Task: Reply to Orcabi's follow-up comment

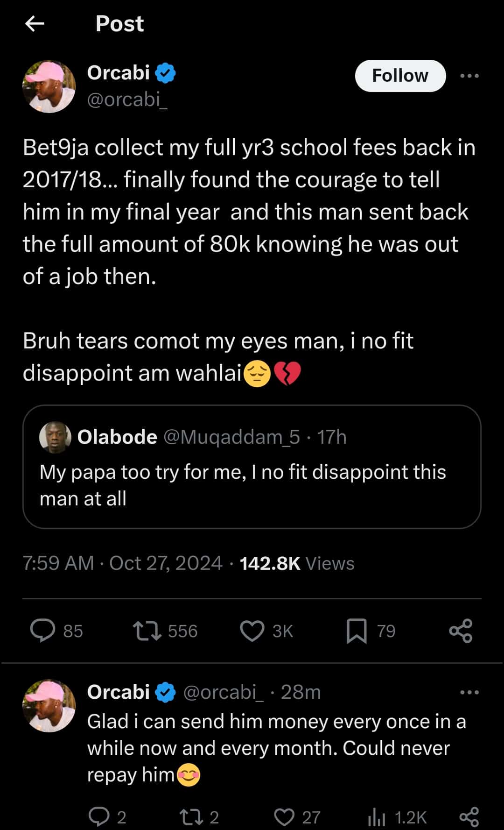Action: [x=99, y=817]
